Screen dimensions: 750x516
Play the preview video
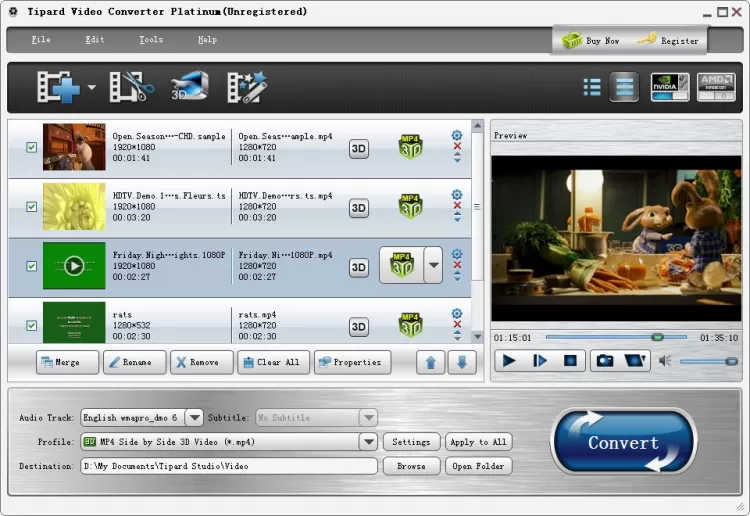coord(509,361)
